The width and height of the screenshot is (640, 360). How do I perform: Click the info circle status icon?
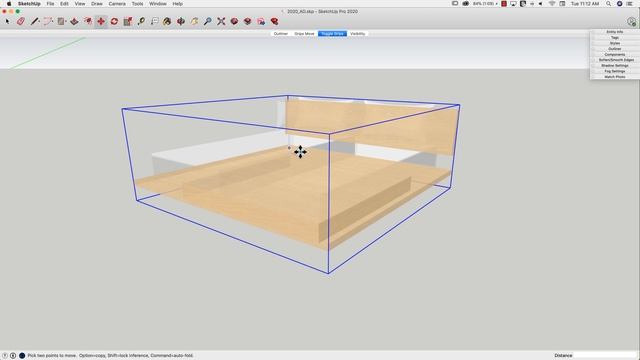[x=13, y=356]
